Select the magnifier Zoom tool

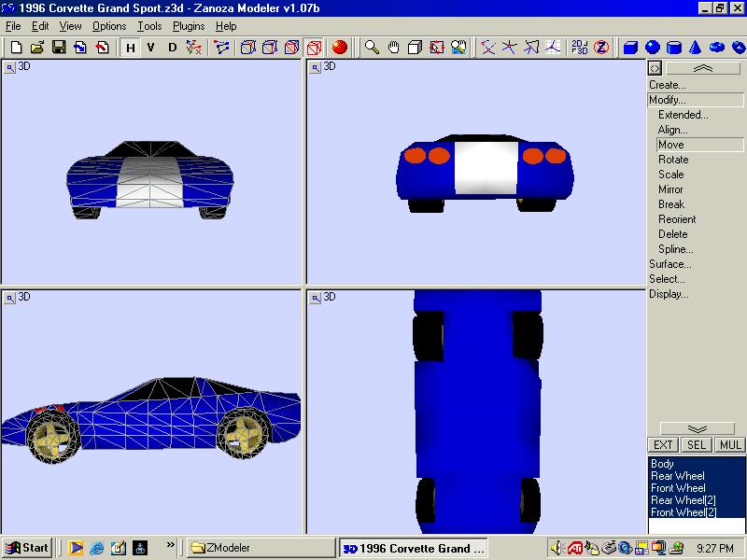pos(372,48)
